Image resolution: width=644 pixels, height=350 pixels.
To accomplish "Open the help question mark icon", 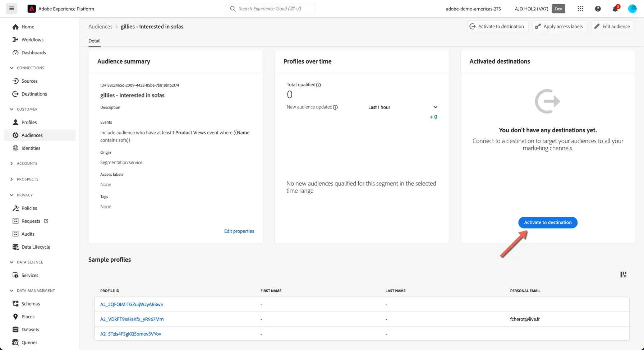I will pyautogui.click(x=598, y=9).
